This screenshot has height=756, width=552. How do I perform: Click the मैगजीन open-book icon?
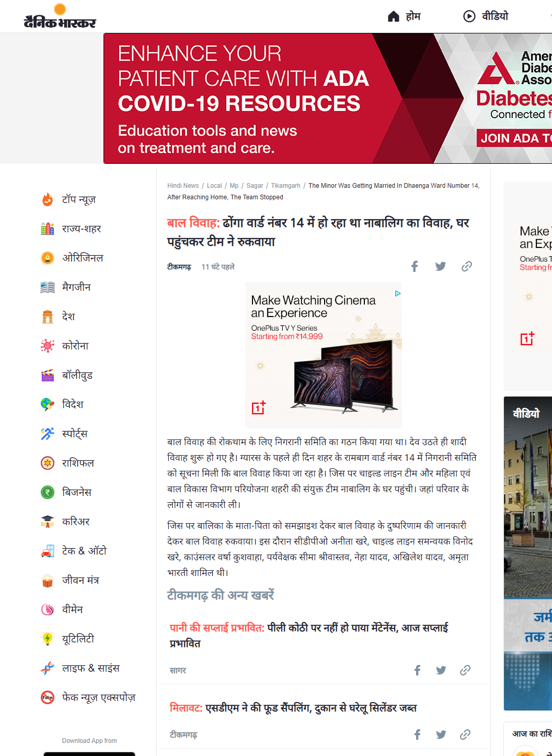pos(48,287)
